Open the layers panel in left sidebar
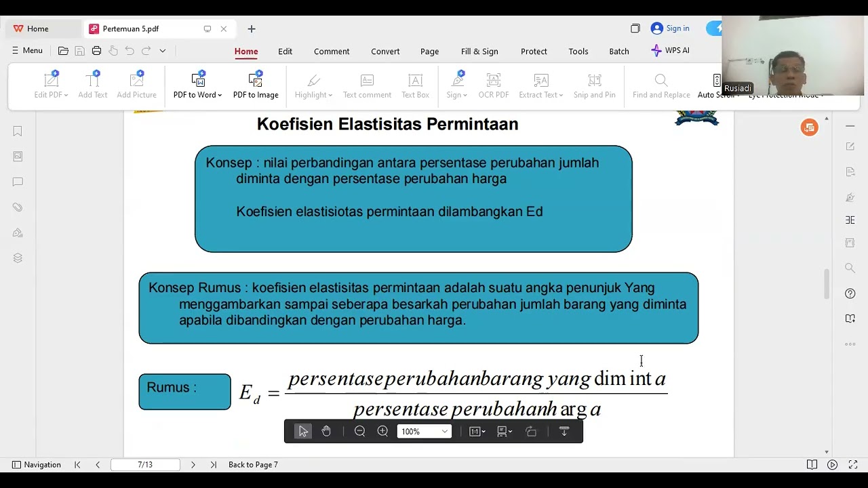 (x=18, y=258)
